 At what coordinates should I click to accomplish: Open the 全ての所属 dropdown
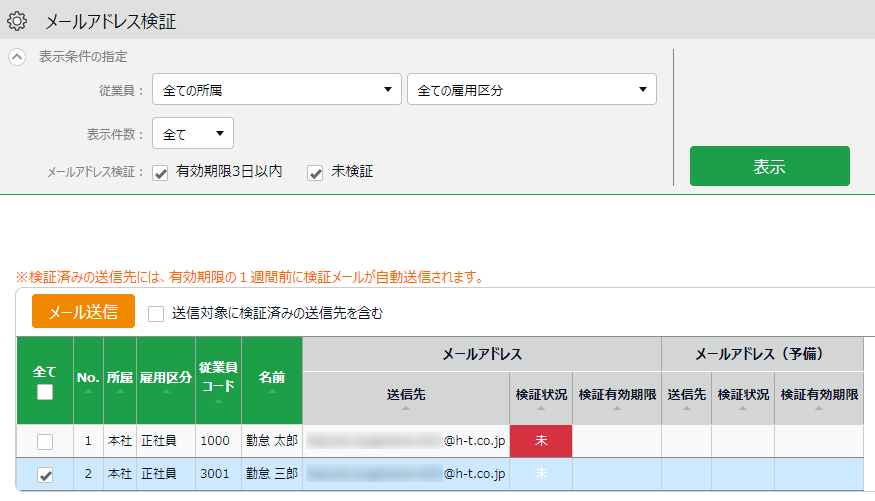click(x=277, y=90)
